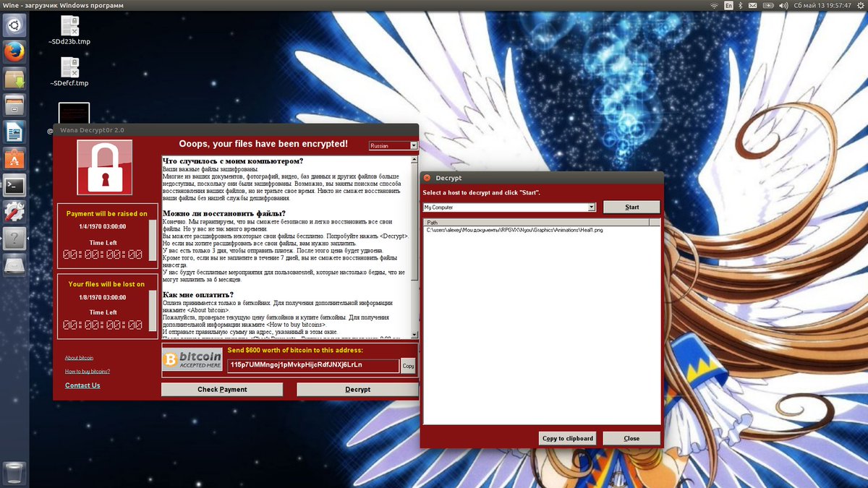Viewport: 868px width, 488px height.
Task: Open the sound volume indicator
Action: pos(783,6)
